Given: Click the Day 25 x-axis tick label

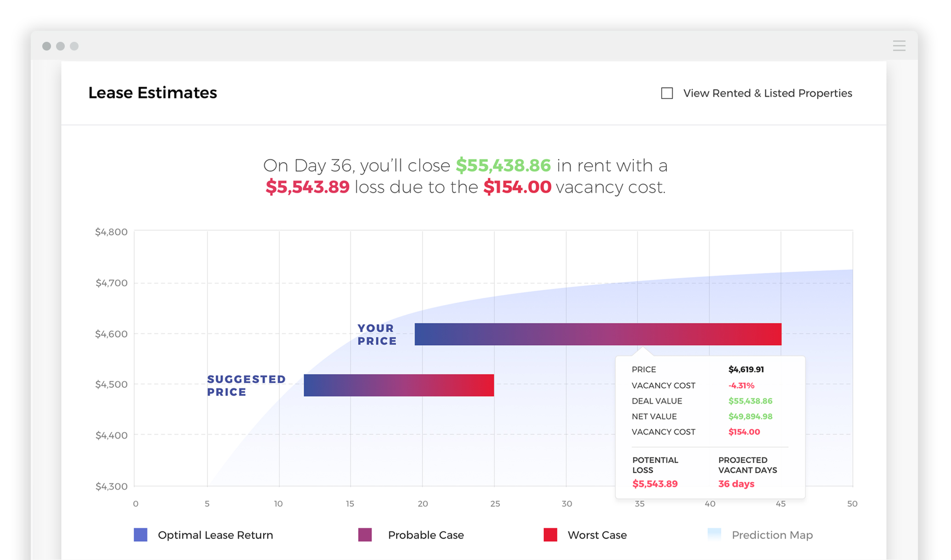Looking at the screenshot, I should [x=495, y=503].
